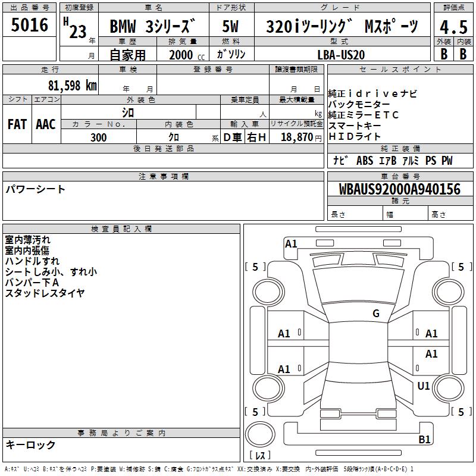
Task: Click the ハンドルすれ inspector note
Action: [32, 261]
